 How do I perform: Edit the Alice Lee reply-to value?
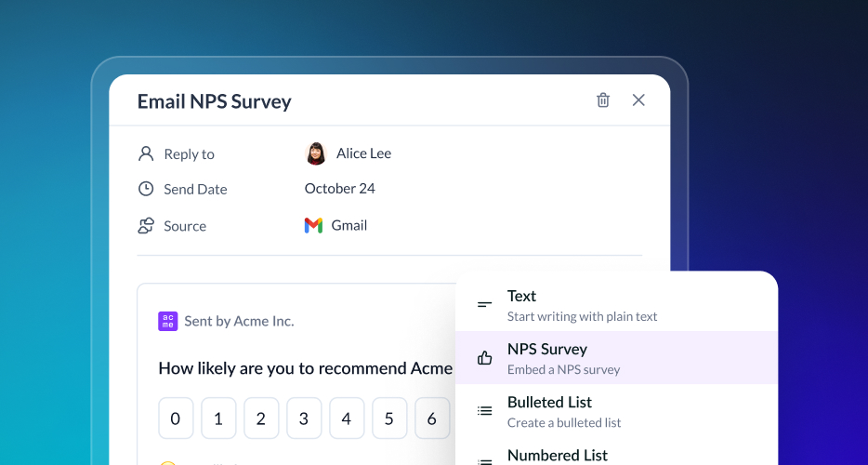(x=363, y=153)
